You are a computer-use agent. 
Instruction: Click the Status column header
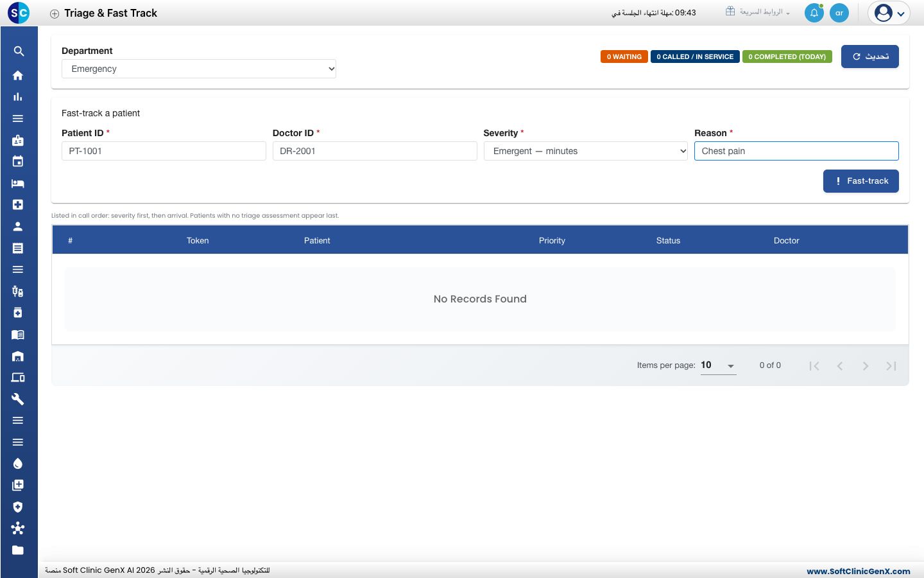point(668,241)
